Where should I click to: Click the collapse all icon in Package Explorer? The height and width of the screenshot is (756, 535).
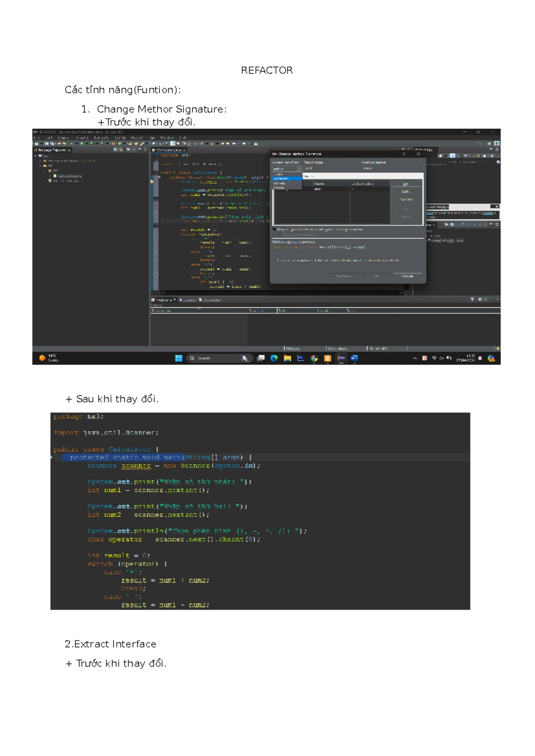(x=115, y=150)
